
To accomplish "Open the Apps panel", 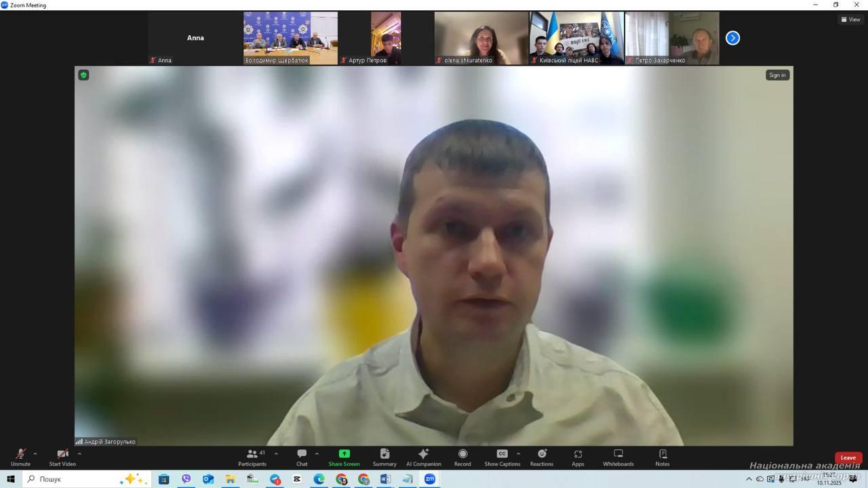I will coord(578,457).
